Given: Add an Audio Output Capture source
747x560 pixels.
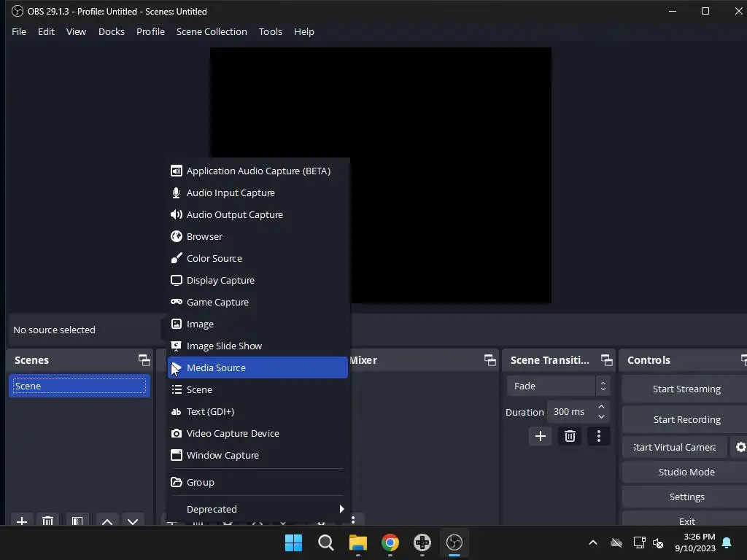Looking at the screenshot, I should (258, 215).
